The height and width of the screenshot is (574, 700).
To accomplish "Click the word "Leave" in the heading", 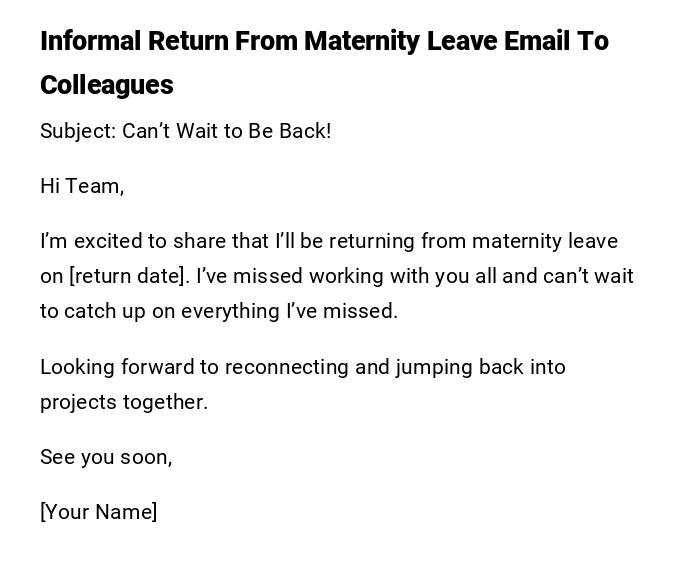I will (462, 41).
